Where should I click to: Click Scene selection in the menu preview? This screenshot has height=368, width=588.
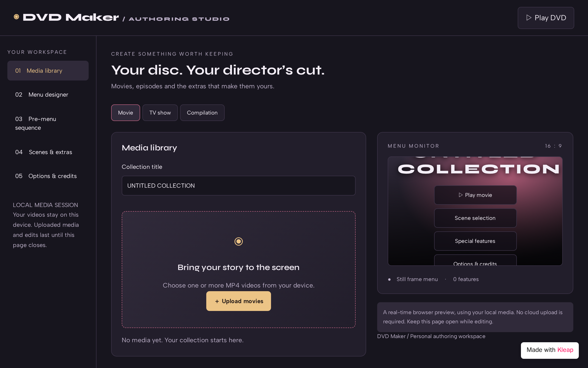(x=475, y=218)
